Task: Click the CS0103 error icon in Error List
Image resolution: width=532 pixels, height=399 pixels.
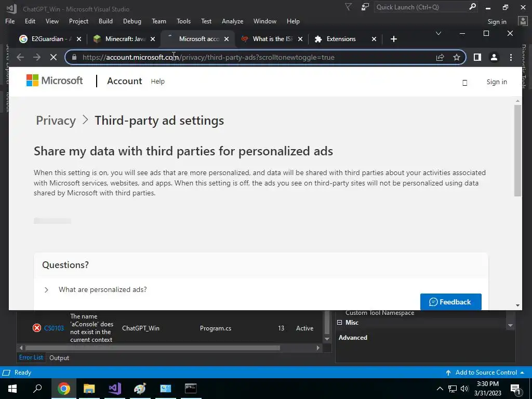Action: (37, 328)
